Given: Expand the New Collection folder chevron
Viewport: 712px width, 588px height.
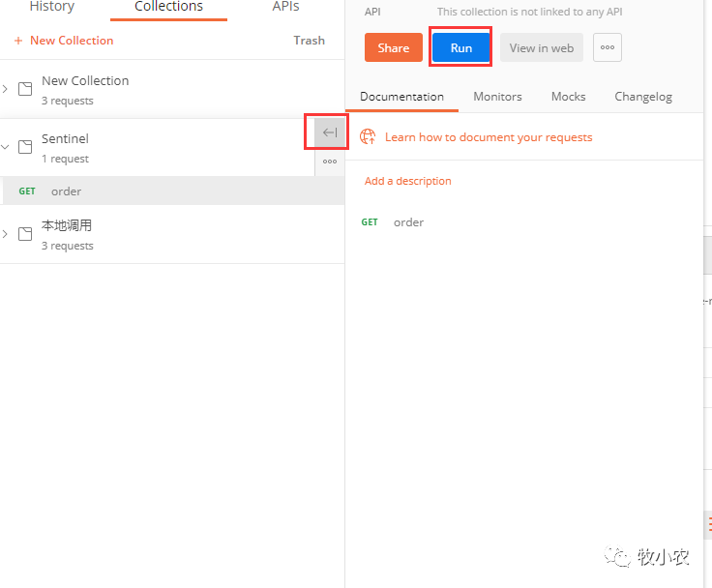Looking at the screenshot, I should pyautogui.click(x=5, y=89).
